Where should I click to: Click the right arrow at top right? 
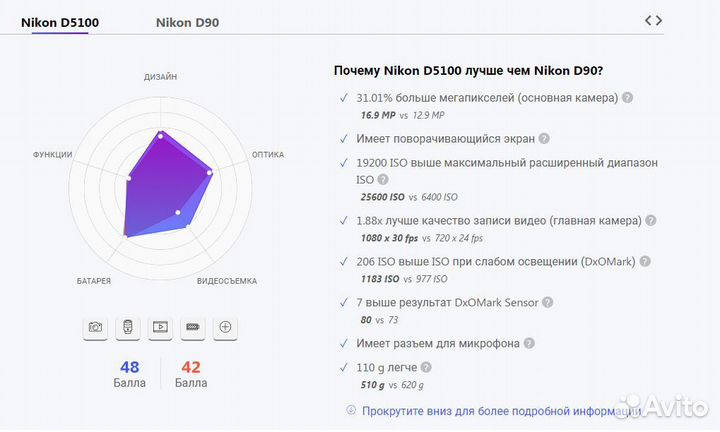tap(659, 21)
